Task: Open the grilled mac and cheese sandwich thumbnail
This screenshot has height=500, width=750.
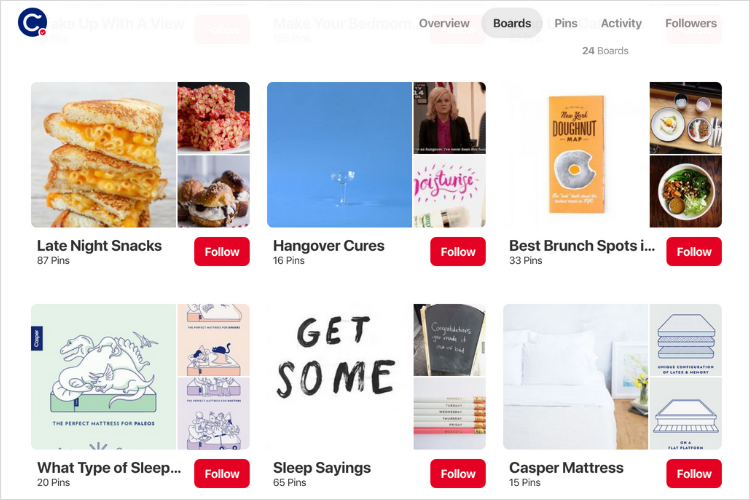Action: coord(103,155)
